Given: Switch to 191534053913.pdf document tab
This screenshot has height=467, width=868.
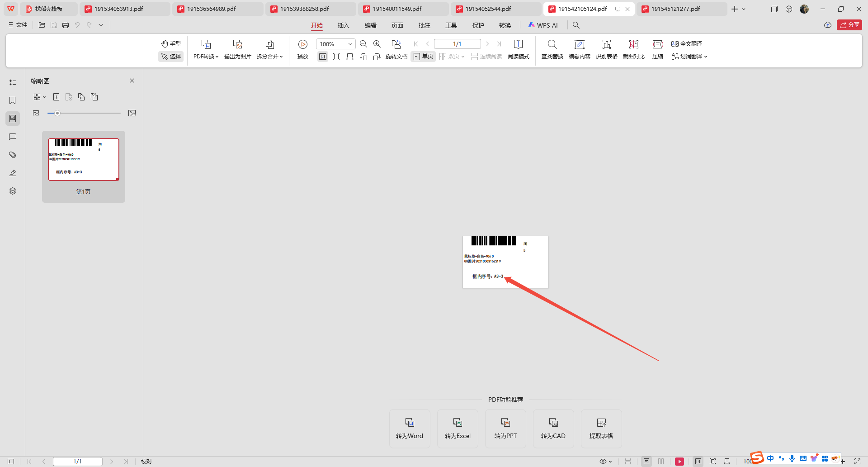Looking at the screenshot, I should click(124, 9).
